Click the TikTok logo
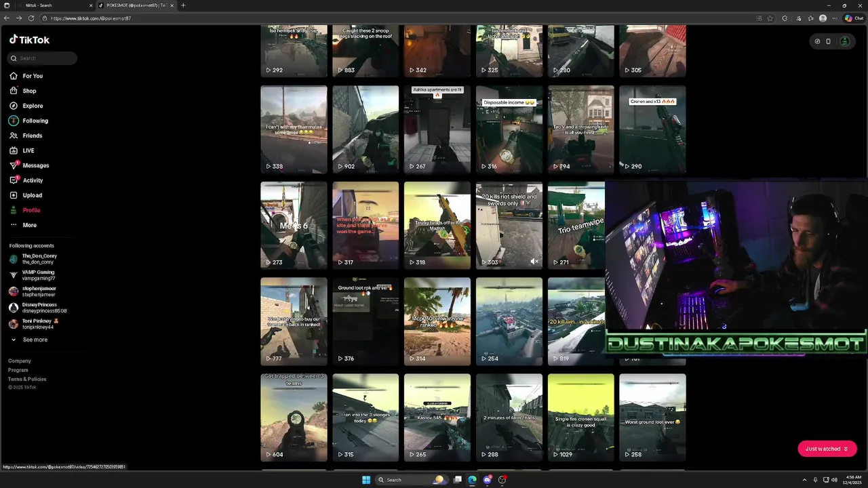This screenshot has height=488, width=868. tap(29, 40)
